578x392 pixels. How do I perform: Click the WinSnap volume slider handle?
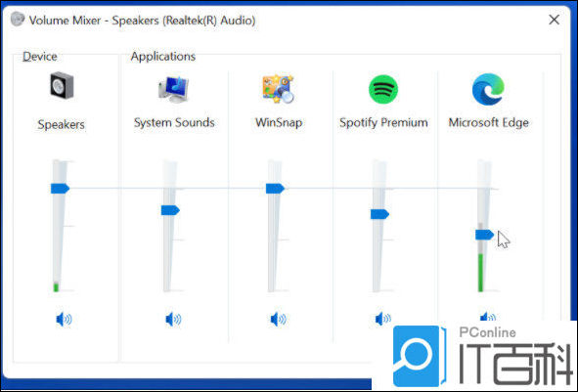pyautogui.click(x=275, y=189)
